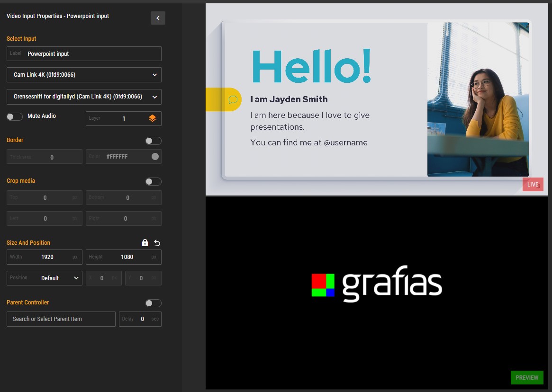Viewport: 552px width, 392px height.
Task: Click the yellow chat bubble icon on slide
Action: point(233,99)
